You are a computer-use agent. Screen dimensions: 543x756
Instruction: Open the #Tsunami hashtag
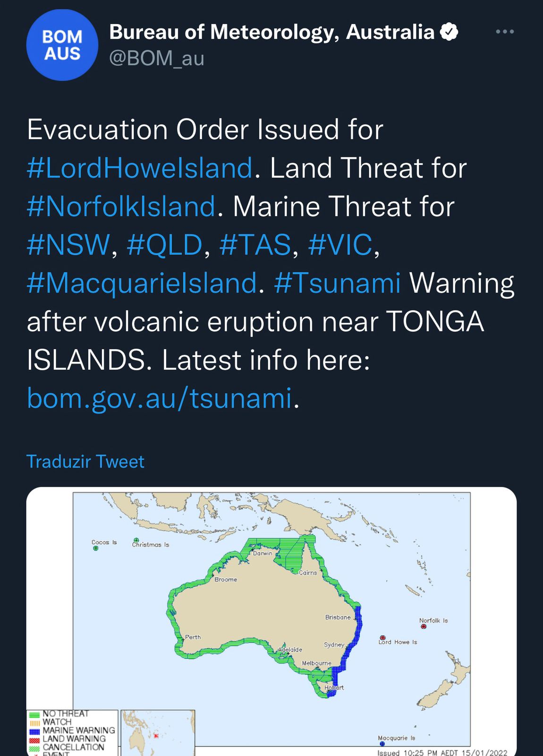(x=337, y=283)
